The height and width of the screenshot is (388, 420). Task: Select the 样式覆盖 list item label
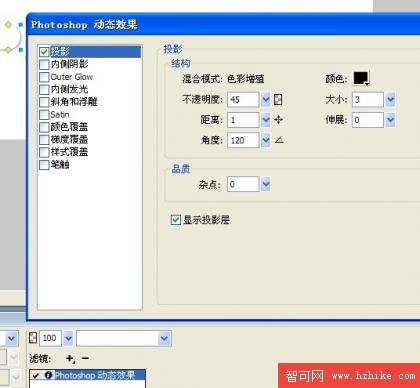tap(69, 152)
